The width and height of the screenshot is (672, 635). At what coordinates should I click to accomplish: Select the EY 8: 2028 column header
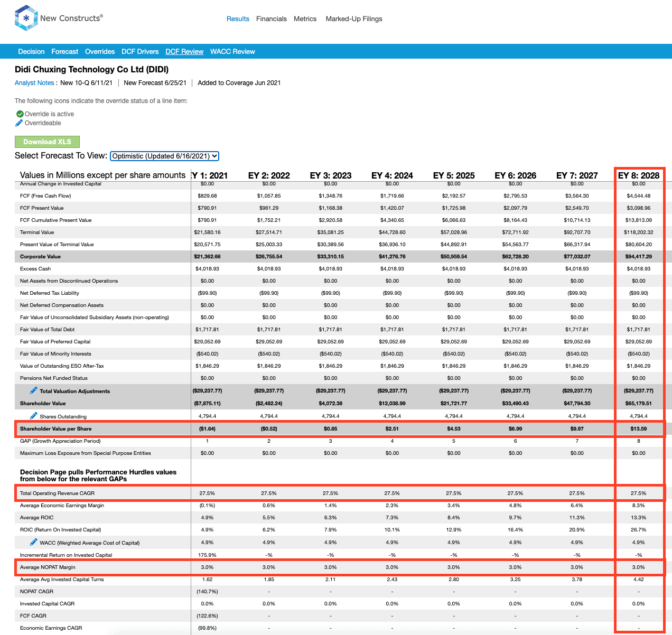(x=639, y=175)
